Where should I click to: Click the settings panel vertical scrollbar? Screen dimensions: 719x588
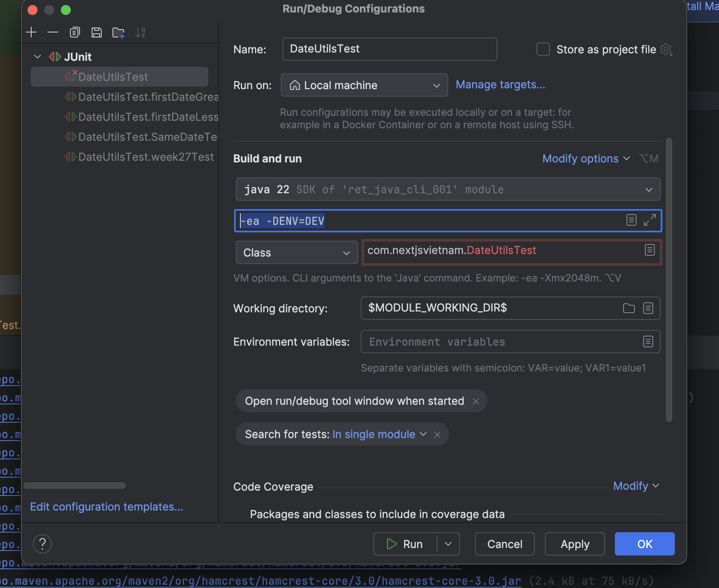pyautogui.click(x=669, y=280)
